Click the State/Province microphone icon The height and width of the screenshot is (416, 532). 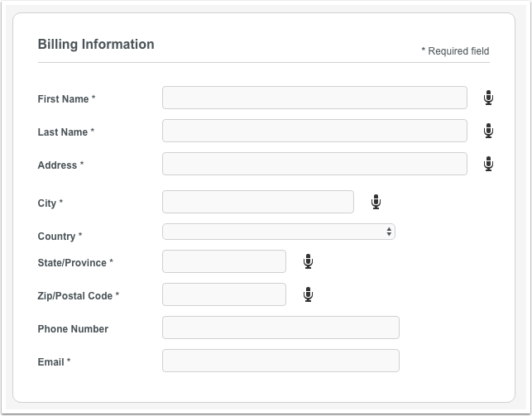[308, 261]
